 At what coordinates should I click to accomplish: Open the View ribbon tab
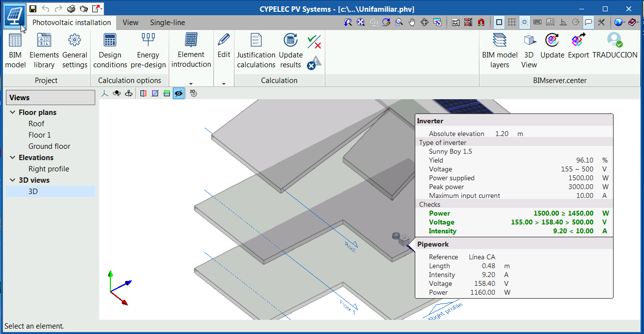(130, 22)
